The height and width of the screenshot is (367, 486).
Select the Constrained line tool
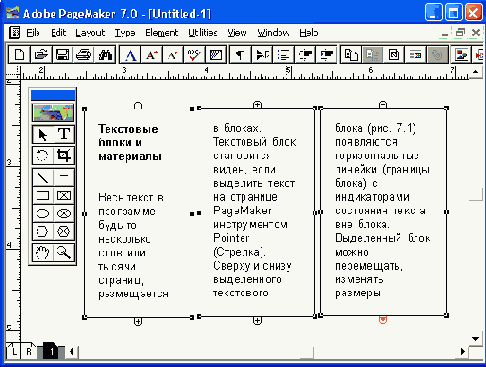[64, 177]
